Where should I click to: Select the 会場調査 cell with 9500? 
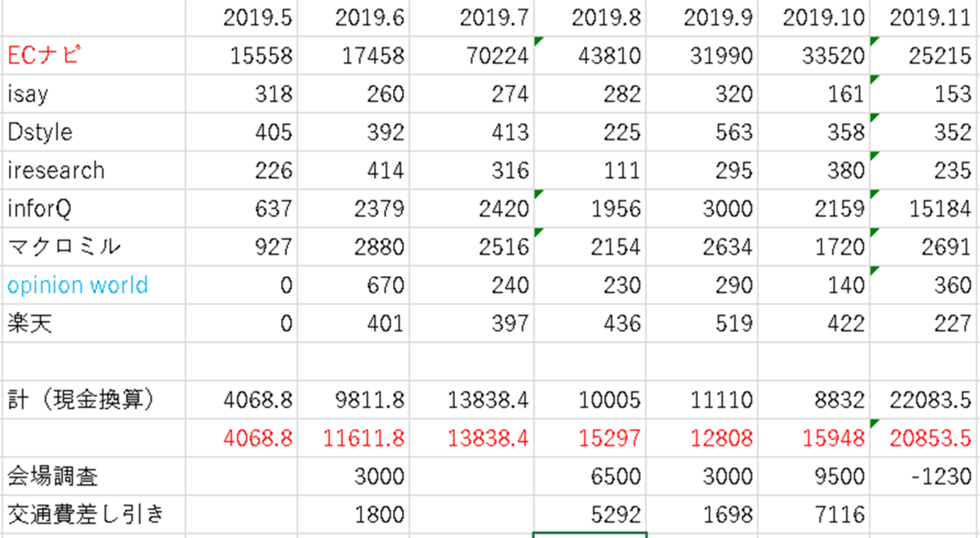point(813,477)
